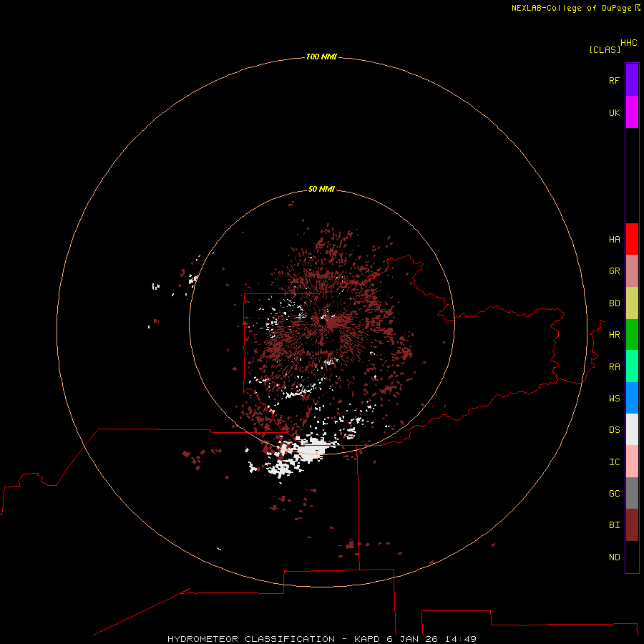Click the [CLAS] units label
The height and width of the screenshot is (644, 644).
pos(605,49)
